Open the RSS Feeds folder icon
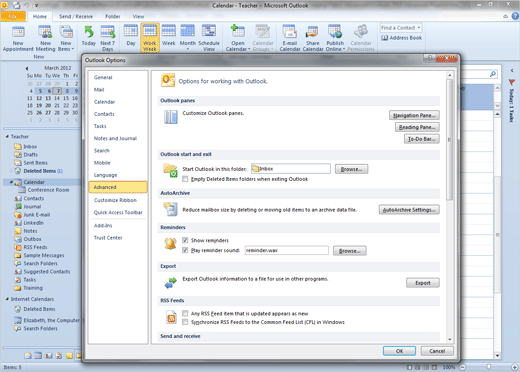520x372 pixels. 18,247
